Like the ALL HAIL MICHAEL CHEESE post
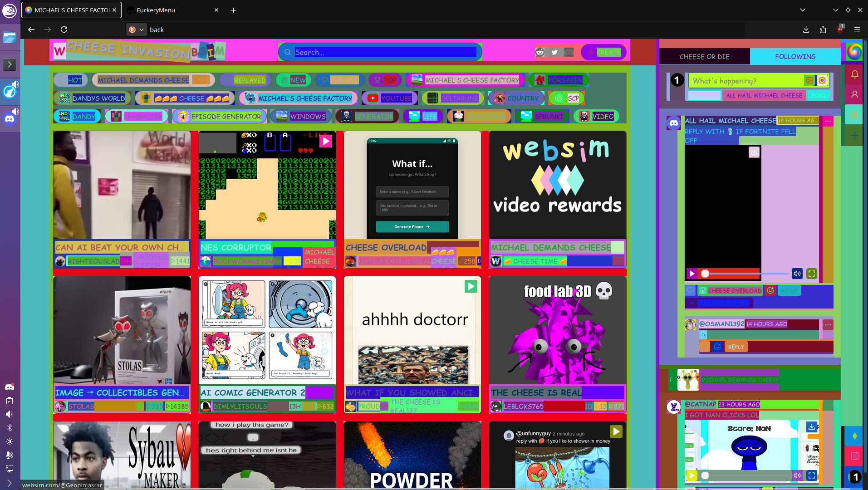Viewport: 868px width, 490px height. point(690,290)
